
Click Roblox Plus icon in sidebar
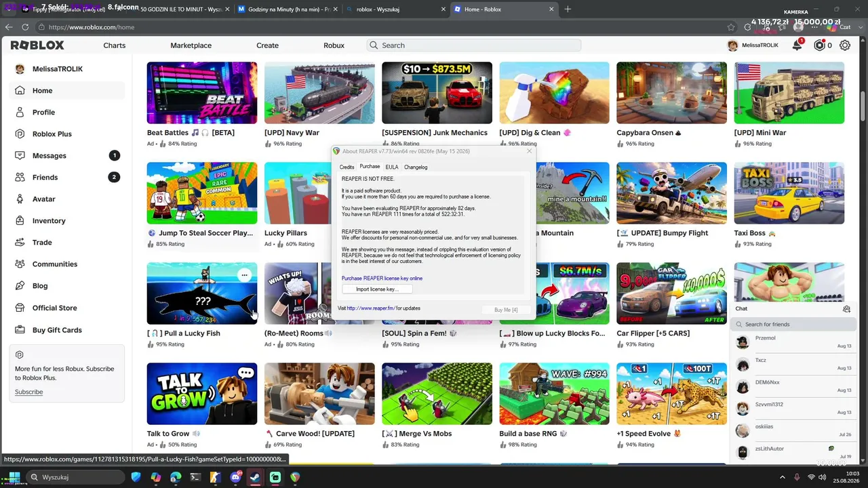(20, 134)
